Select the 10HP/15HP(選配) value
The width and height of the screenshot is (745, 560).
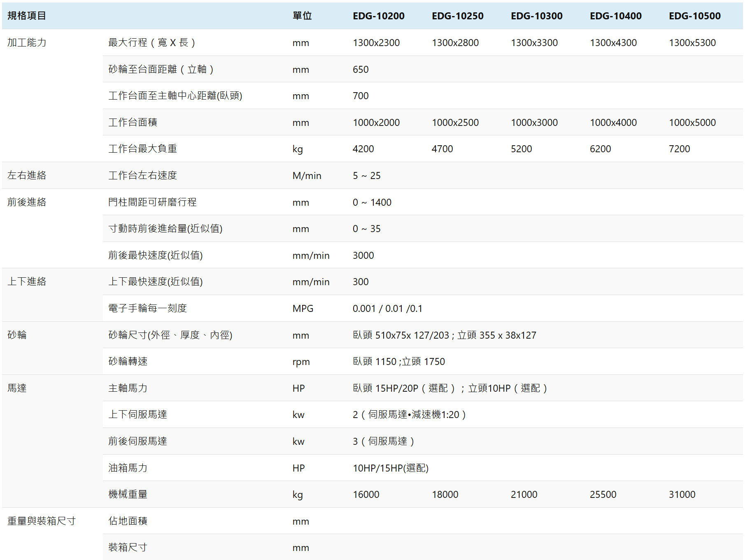[x=391, y=468]
